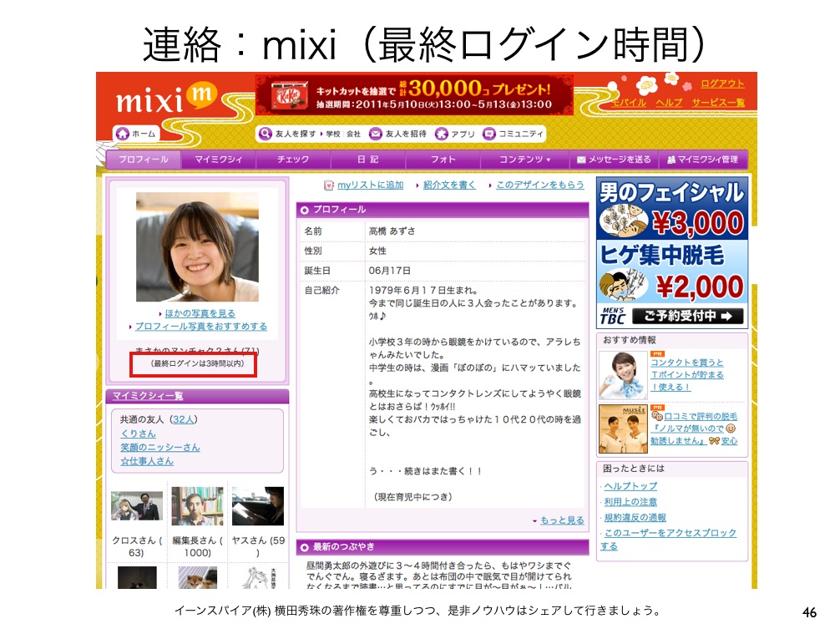Open コミュニティ icon in top bar
This screenshot has width=840, height=629.
click(x=488, y=134)
